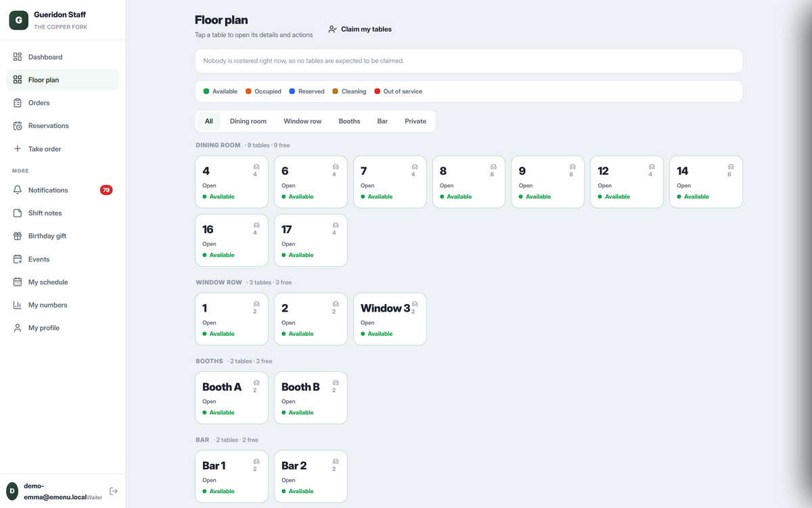Open the Booth A table card
The width and height of the screenshot is (812, 508).
tap(231, 398)
